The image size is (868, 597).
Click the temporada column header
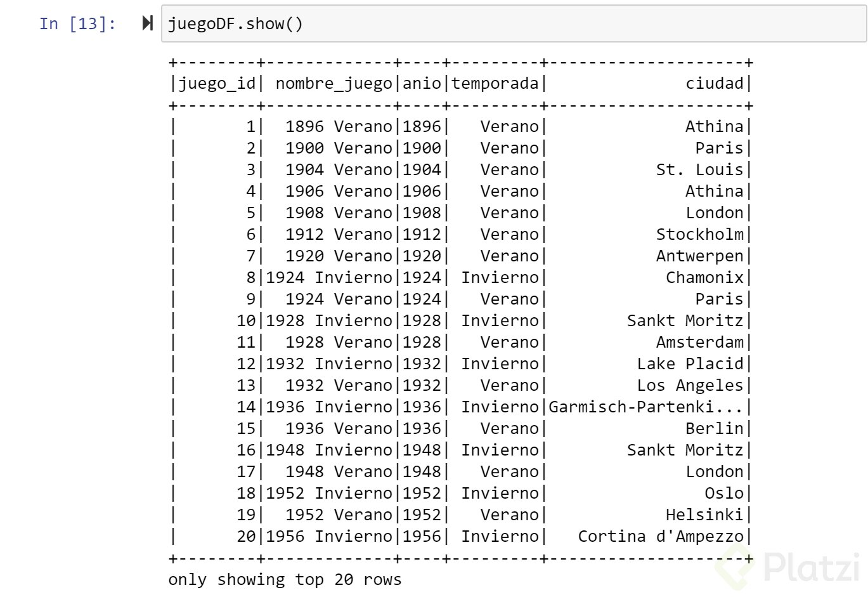tap(495, 83)
